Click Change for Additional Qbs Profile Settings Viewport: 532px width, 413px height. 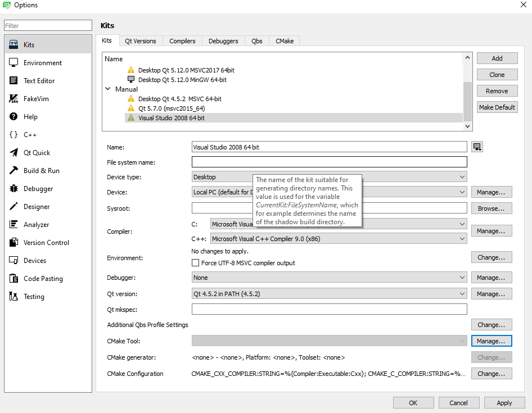click(x=492, y=325)
